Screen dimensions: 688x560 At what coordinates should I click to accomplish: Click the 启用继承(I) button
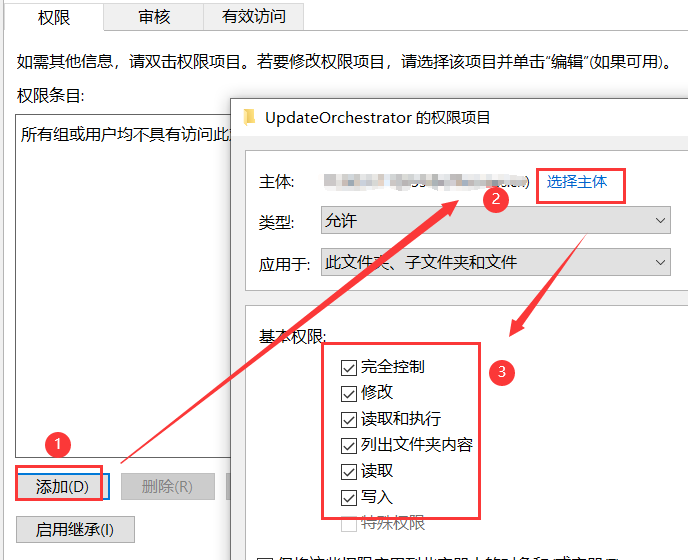[x=75, y=529]
